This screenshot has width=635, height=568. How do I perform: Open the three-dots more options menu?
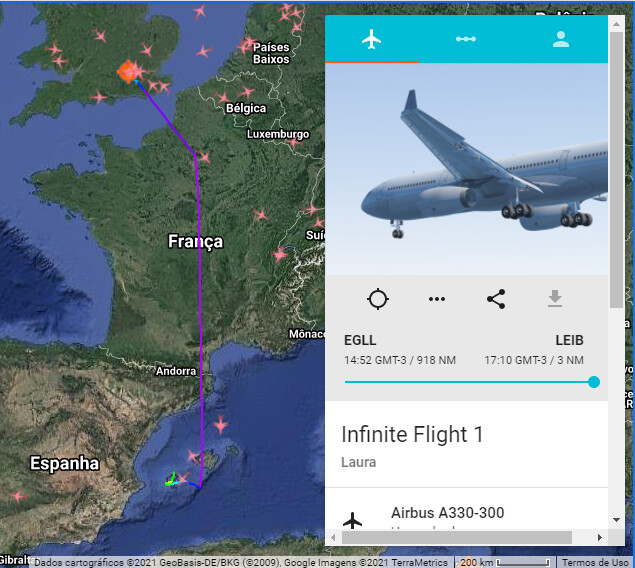pos(437,299)
